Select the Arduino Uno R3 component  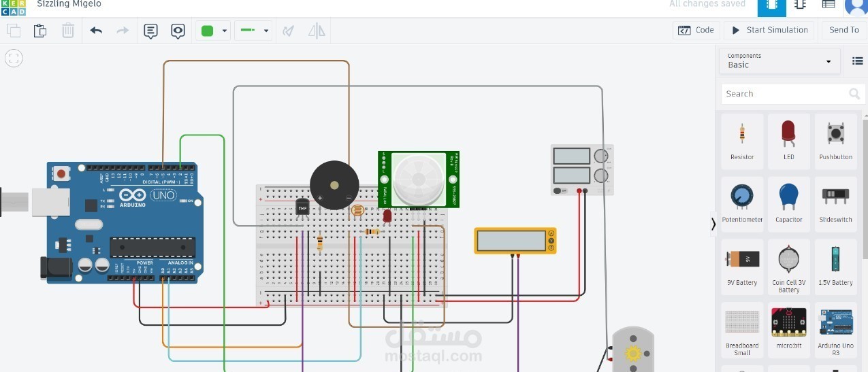(836, 330)
